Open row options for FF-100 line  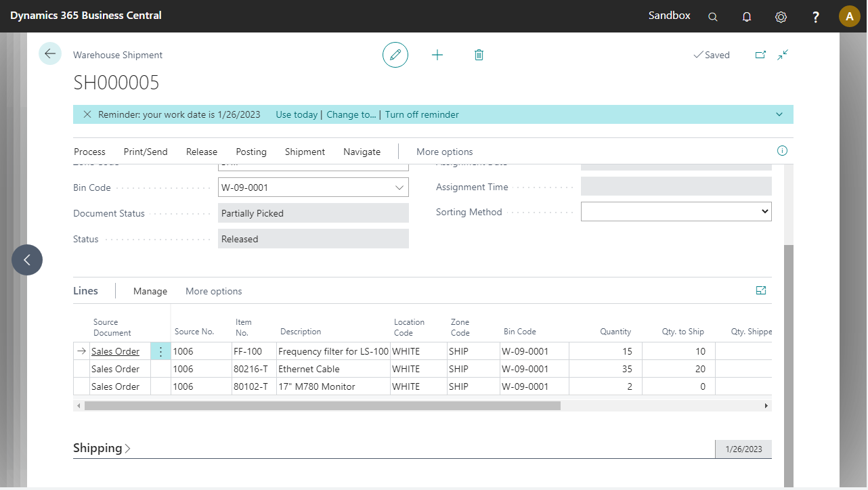tap(160, 351)
